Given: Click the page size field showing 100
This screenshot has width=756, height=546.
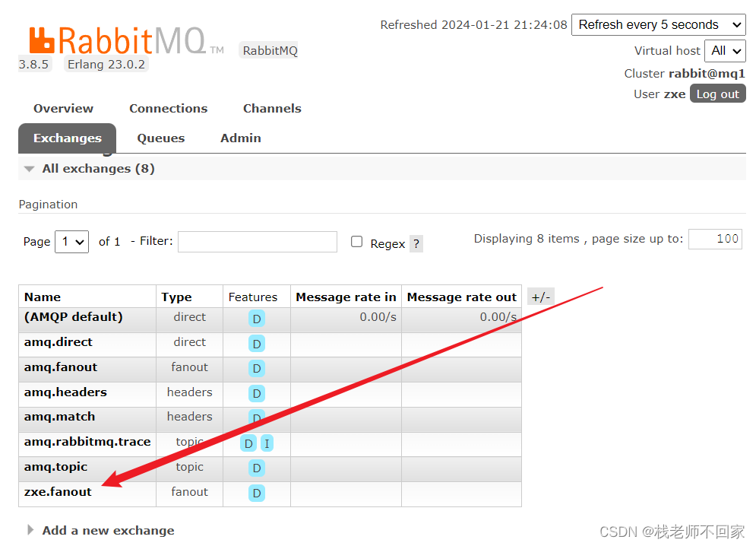Looking at the screenshot, I should 716,239.
